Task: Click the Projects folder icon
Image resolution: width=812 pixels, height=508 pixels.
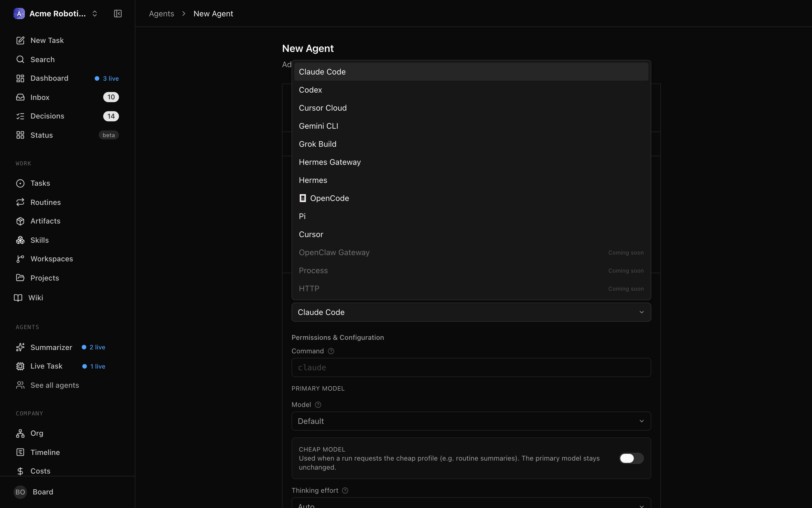Action: [x=20, y=278]
